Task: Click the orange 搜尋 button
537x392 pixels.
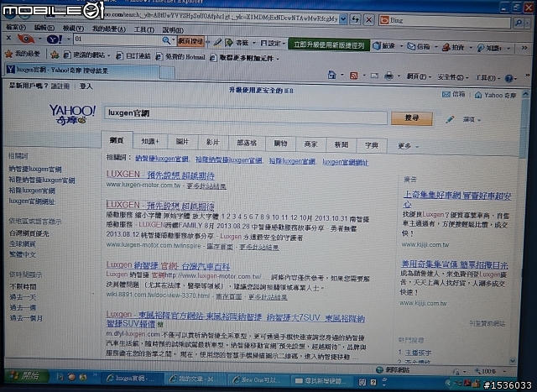Action: 411,118
